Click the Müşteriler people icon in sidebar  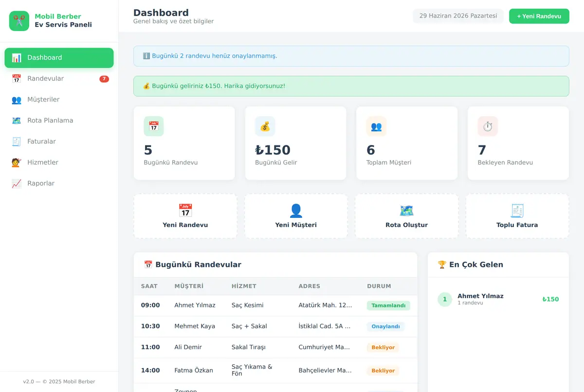pos(17,100)
